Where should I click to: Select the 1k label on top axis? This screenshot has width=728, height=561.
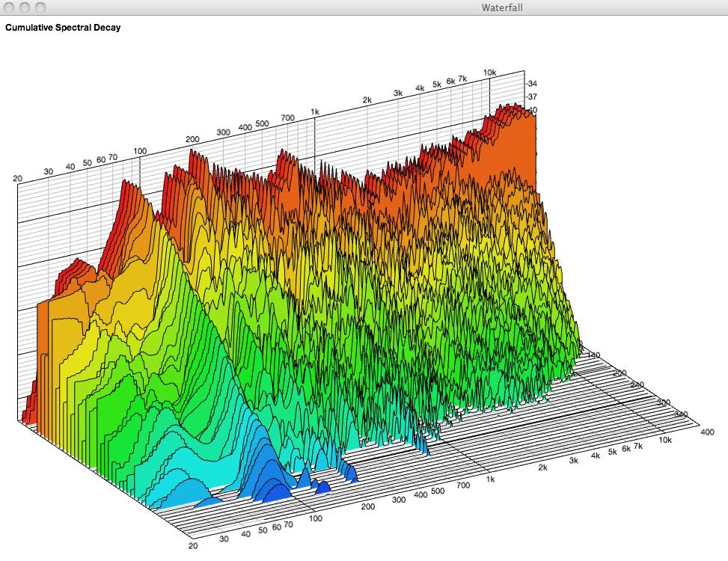[x=315, y=112]
